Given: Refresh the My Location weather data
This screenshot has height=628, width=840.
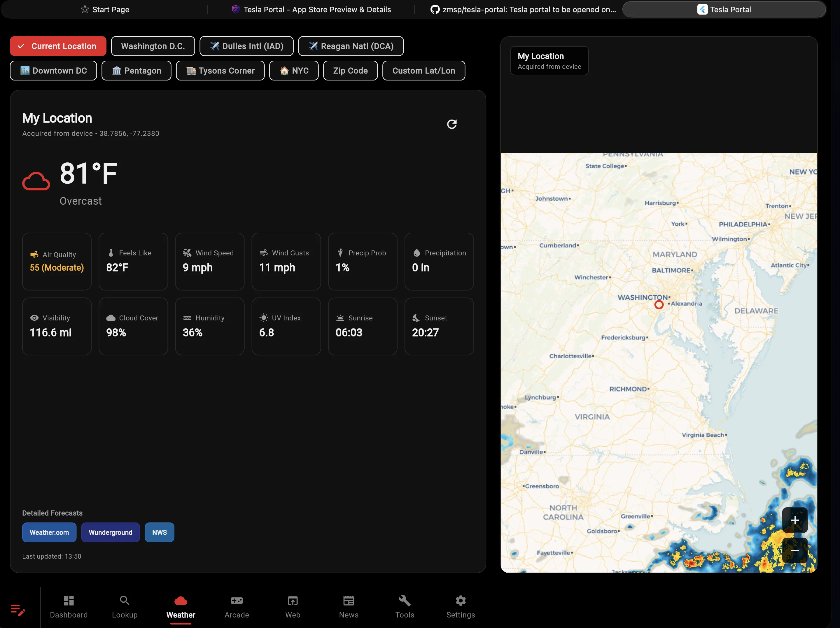Looking at the screenshot, I should click(x=452, y=124).
